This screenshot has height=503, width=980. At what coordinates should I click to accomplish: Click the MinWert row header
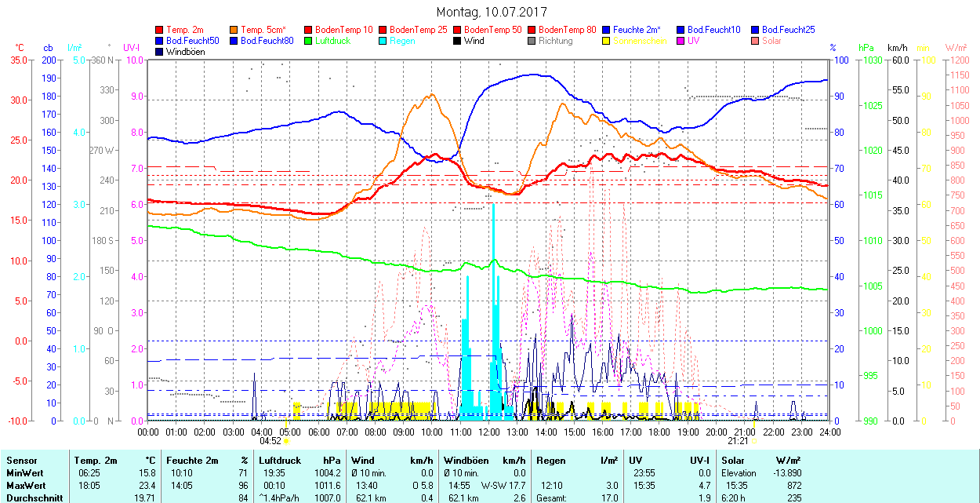(x=24, y=473)
